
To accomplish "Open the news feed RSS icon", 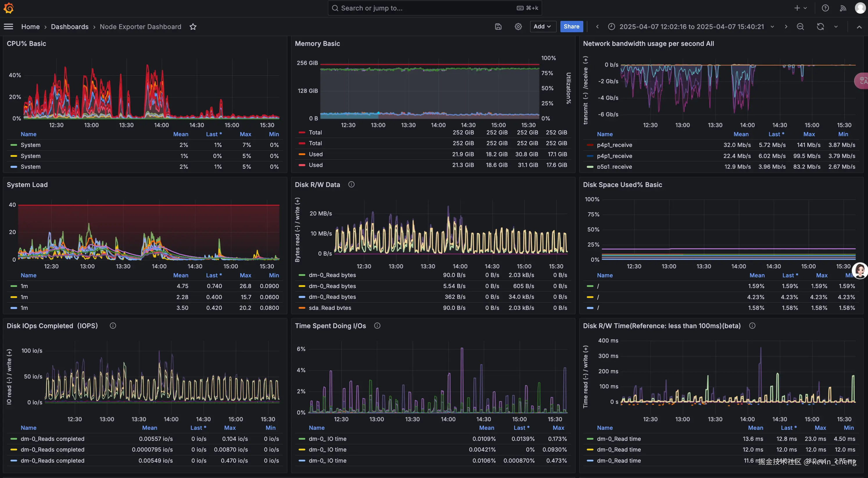I will 843,8.
